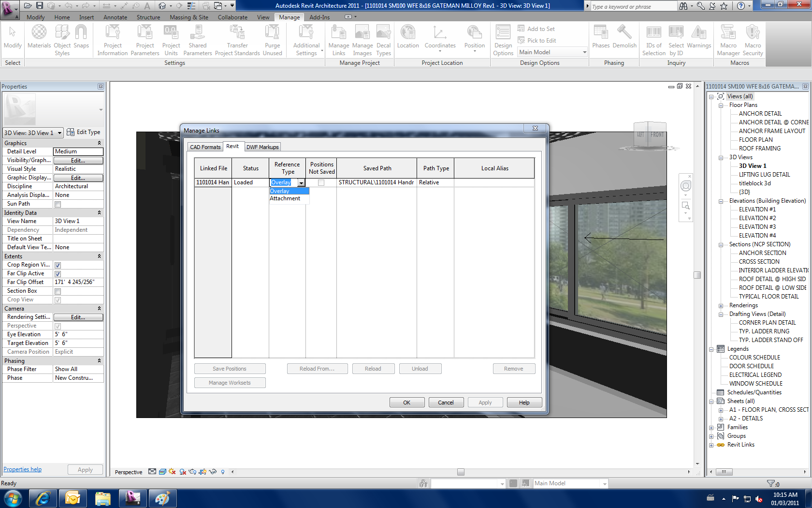Image resolution: width=812 pixels, height=508 pixels.
Task: Expand the Revit Links tree node
Action: [x=711, y=445]
